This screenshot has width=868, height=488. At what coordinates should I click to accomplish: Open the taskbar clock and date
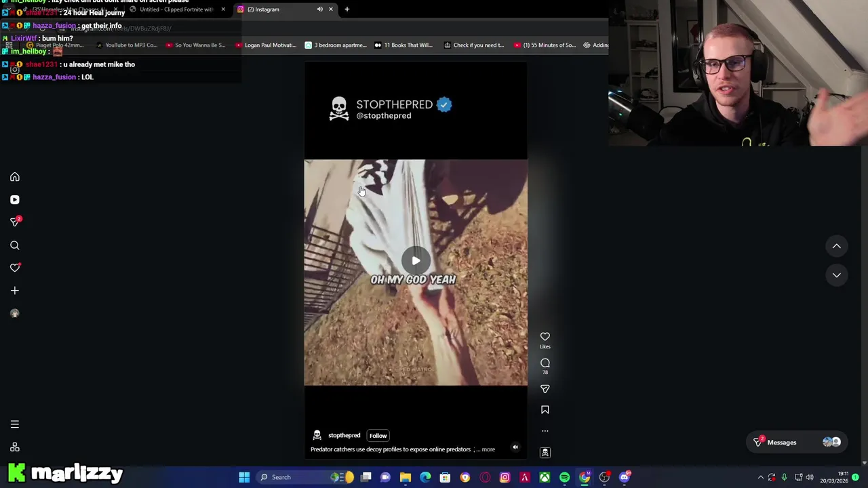(834, 477)
